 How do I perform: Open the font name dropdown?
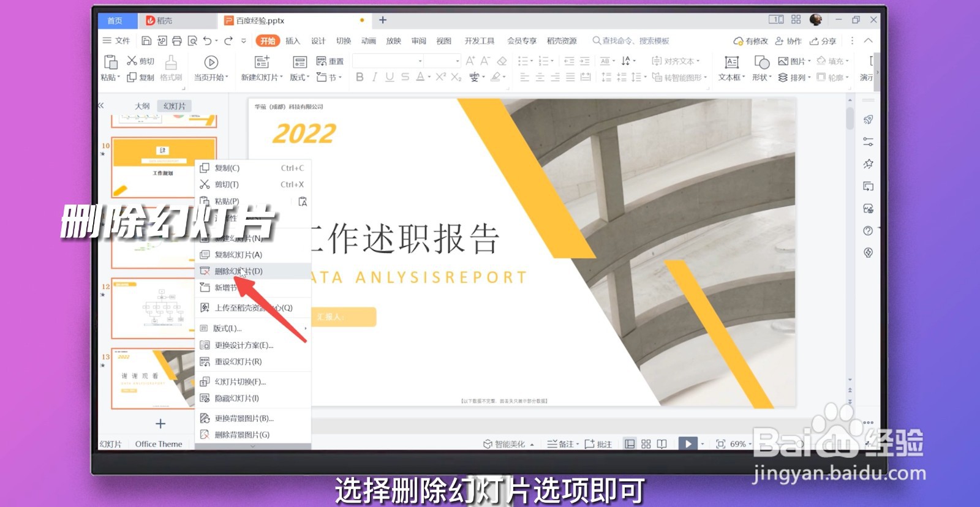pyautogui.click(x=420, y=61)
